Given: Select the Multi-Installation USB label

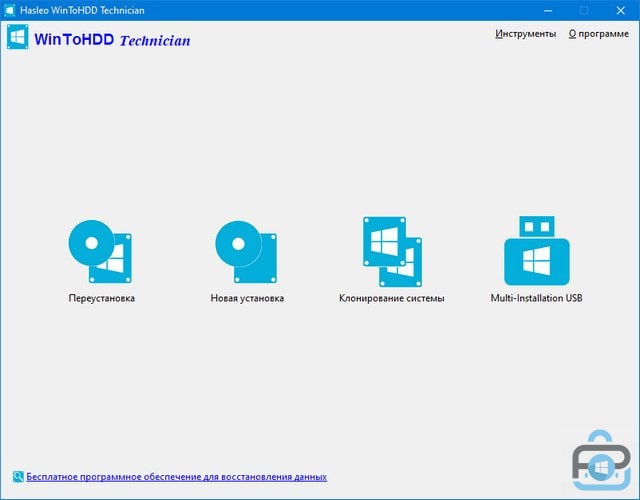Looking at the screenshot, I should (536, 298).
